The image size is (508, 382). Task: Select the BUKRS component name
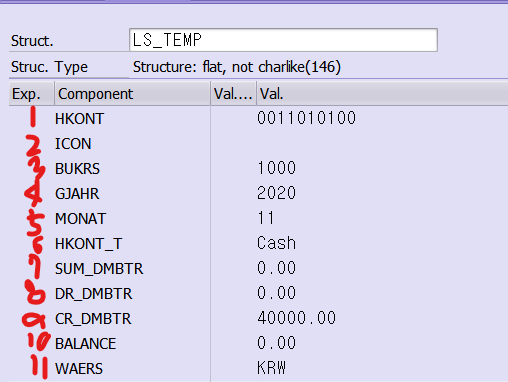click(77, 169)
